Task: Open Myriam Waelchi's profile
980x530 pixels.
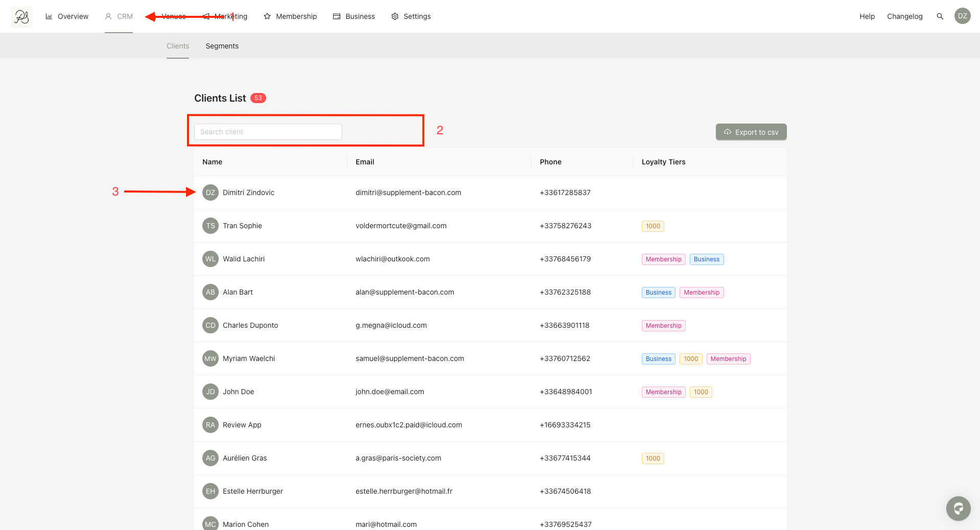Action: pos(249,358)
